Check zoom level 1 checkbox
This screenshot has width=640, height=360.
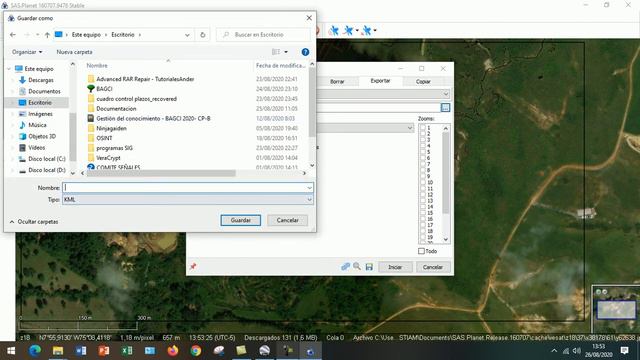[423, 127]
